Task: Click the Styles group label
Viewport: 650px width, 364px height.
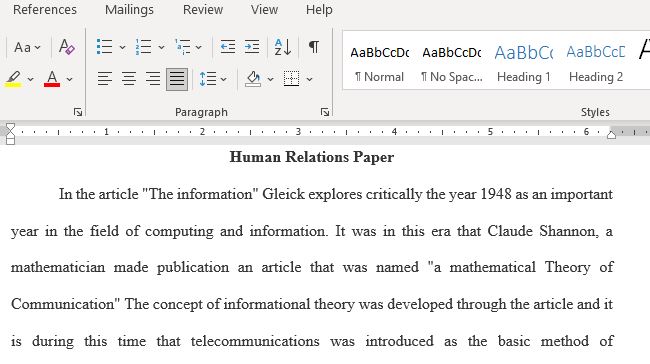Action: point(595,112)
